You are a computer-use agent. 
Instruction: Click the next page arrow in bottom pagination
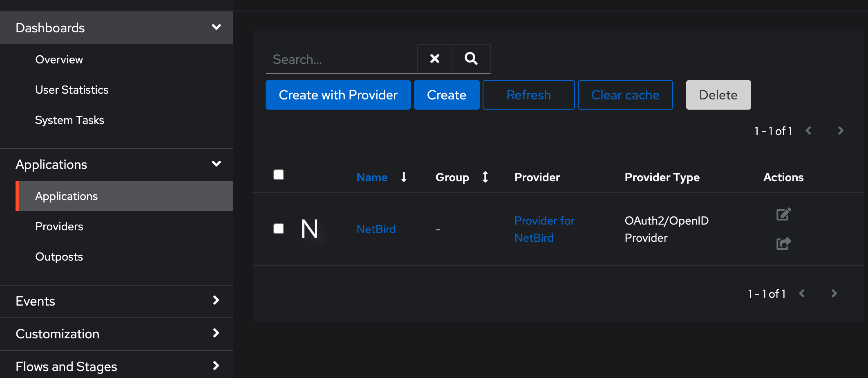tap(834, 293)
